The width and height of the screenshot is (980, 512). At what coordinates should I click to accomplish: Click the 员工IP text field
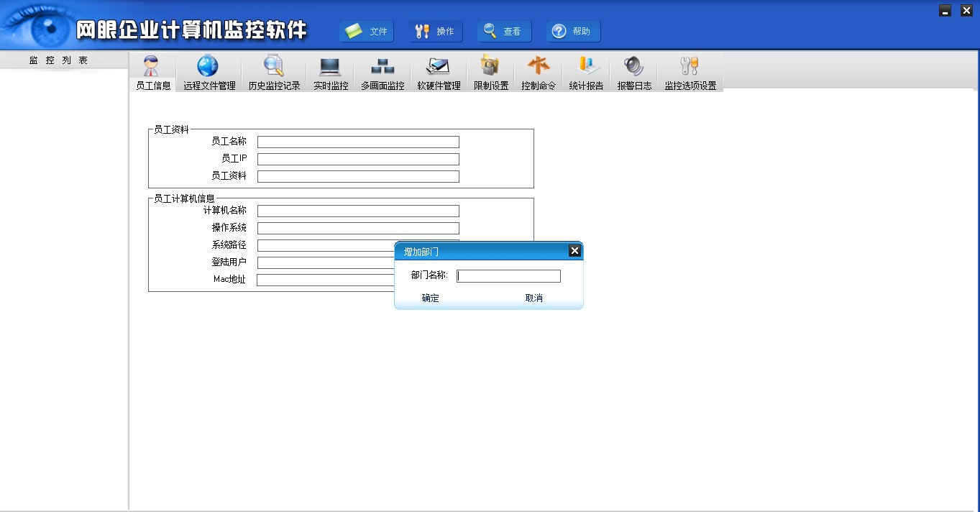pyautogui.click(x=358, y=159)
